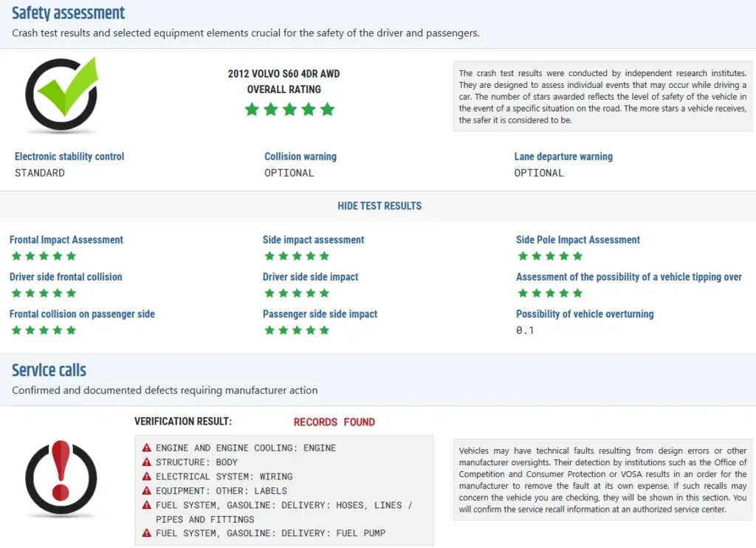
Task: Click the STANDARD value under stability control
Action: tap(40, 173)
